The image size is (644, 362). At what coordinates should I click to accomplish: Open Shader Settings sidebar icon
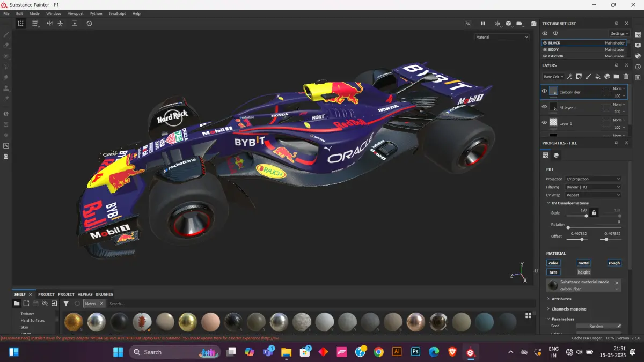(x=638, y=56)
